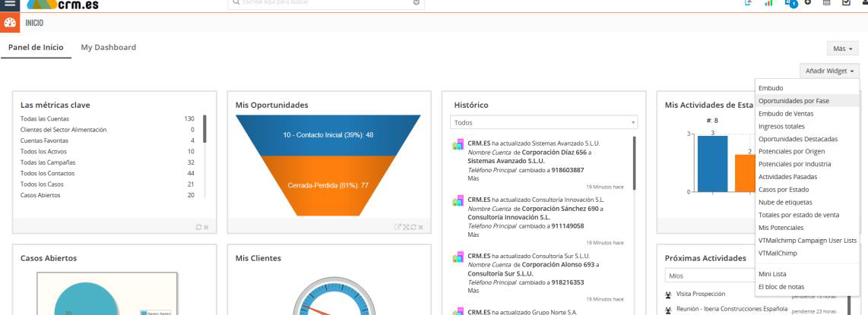The image size is (868, 315).
Task: Open the Más dropdown button
Action: tap(842, 49)
